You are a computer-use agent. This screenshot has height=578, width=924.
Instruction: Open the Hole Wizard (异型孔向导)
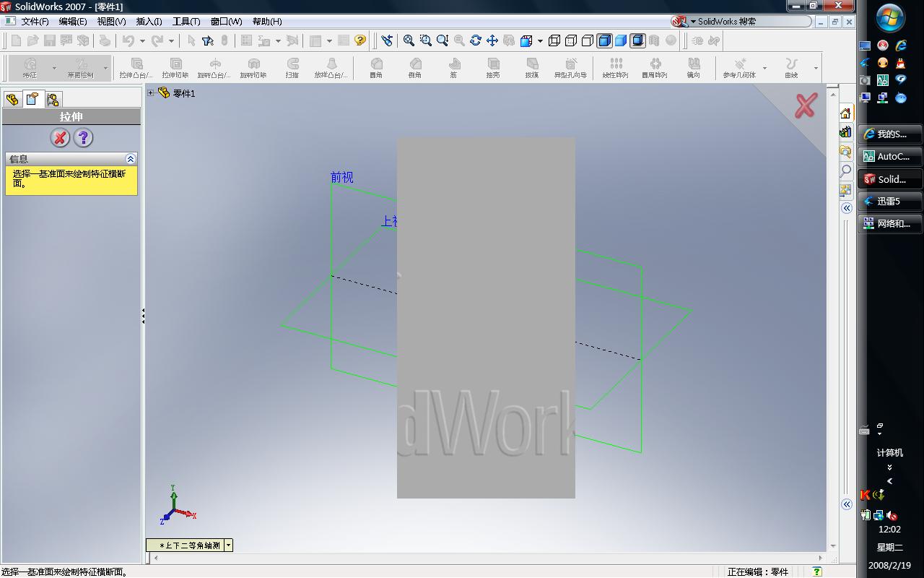coord(571,68)
